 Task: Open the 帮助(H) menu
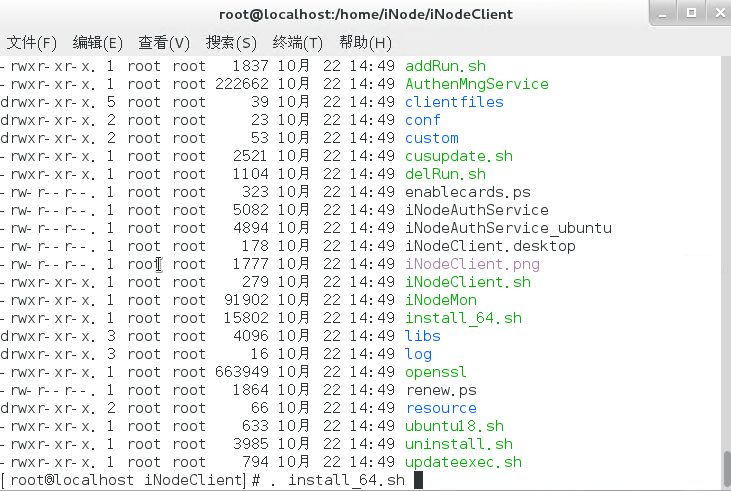(365, 43)
